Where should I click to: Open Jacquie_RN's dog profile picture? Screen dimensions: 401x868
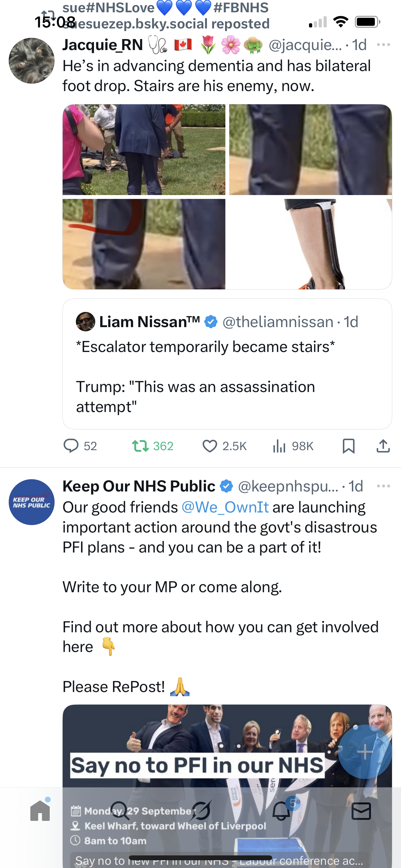[x=32, y=61]
